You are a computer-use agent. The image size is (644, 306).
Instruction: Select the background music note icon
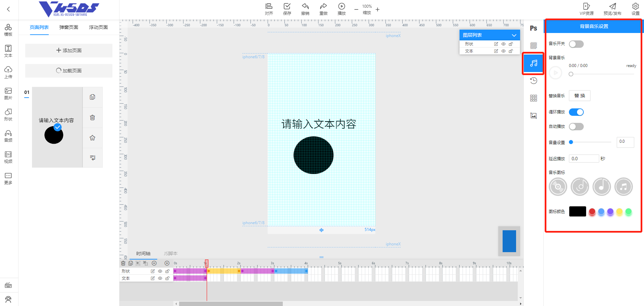(x=534, y=63)
